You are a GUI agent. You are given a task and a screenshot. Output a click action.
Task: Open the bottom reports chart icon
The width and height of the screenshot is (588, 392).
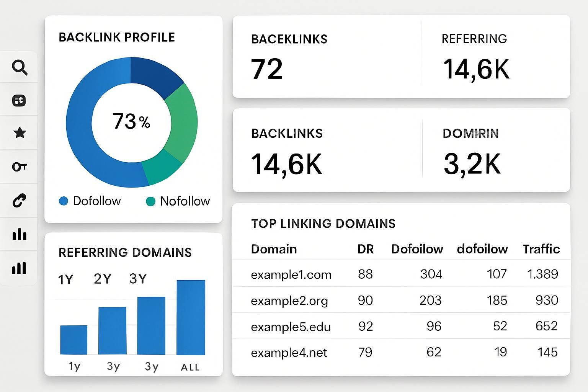point(19,268)
